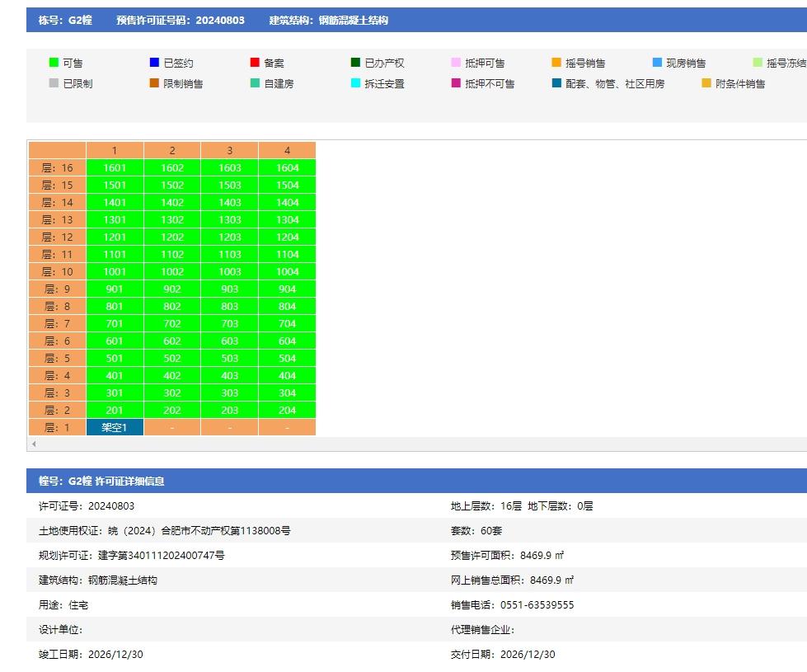The width and height of the screenshot is (807, 672).
Task: Click the orange 摇号销售 legend swatch
Action: pyautogui.click(x=556, y=63)
